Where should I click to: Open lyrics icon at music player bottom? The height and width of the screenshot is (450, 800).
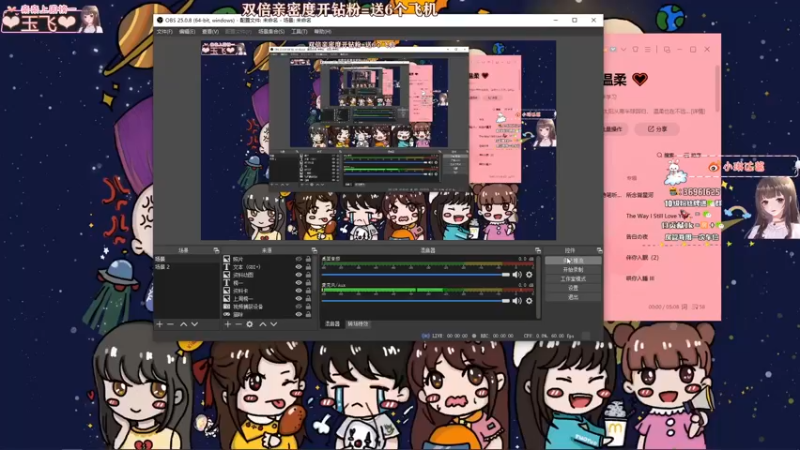click(x=685, y=307)
